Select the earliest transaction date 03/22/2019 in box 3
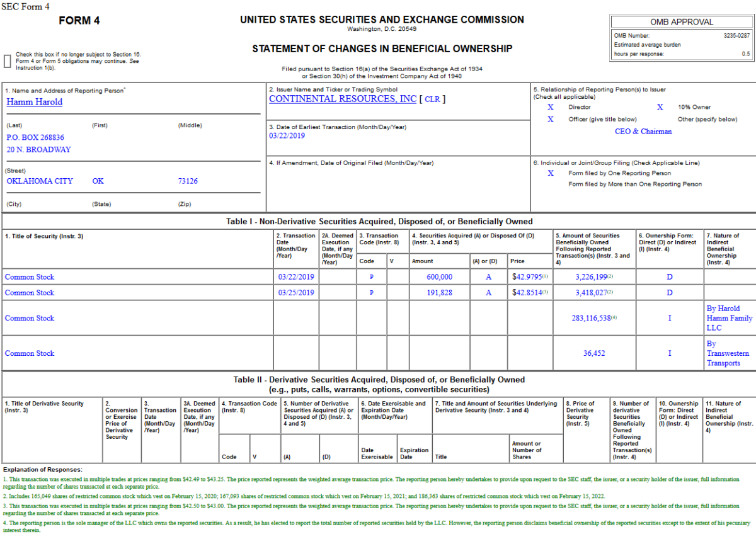This screenshot has width=756, height=534. tap(287, 135)
